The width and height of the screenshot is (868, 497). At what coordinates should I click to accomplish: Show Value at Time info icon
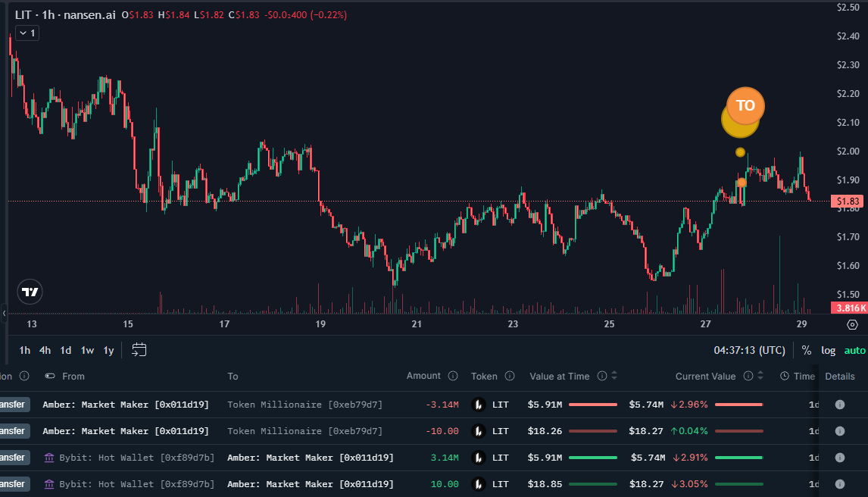(x=601, y=377)
